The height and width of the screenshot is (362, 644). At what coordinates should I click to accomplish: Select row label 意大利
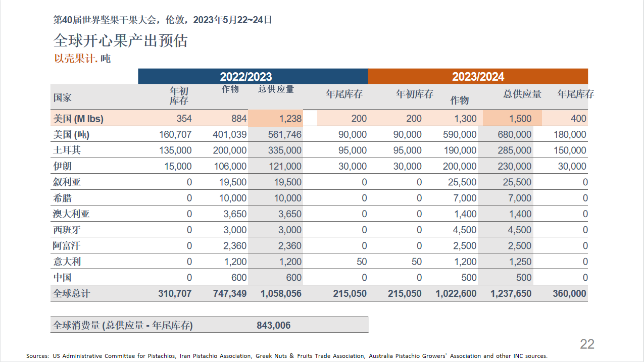click(67, 262)
